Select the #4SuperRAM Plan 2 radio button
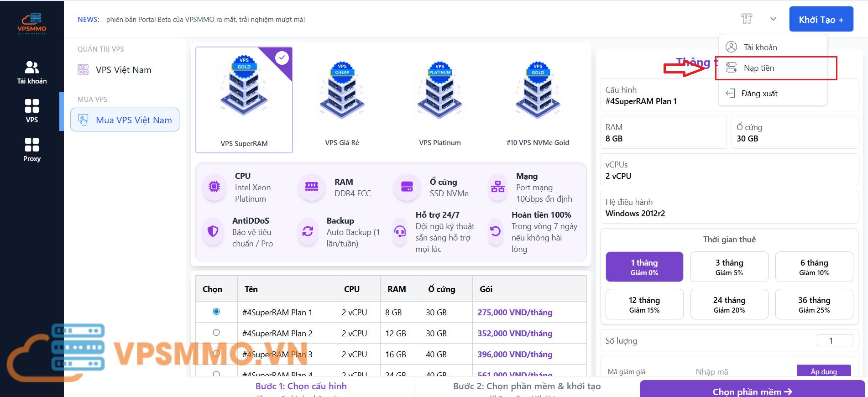Viewport: 868px width, 397px height. click(x=216, y=333)
